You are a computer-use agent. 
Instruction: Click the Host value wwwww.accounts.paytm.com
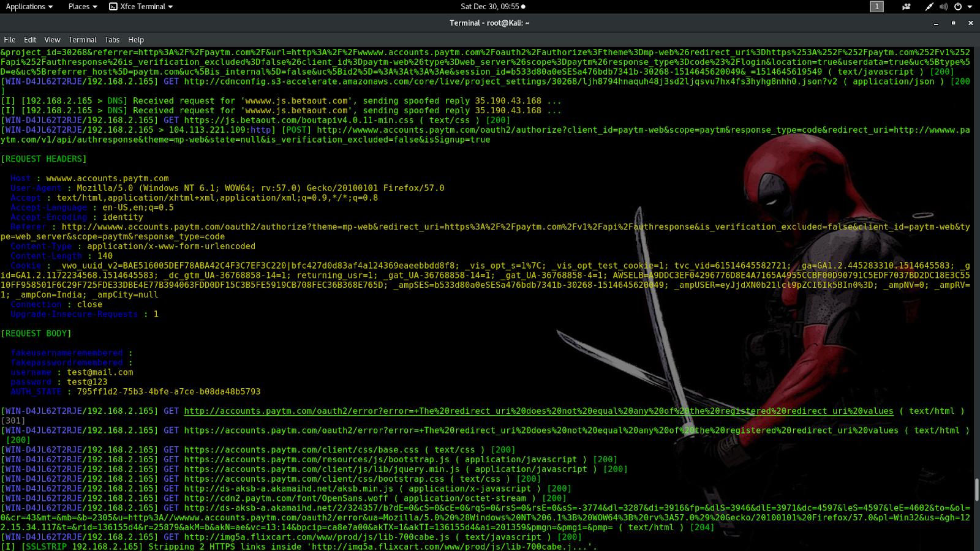tap(108, 179)
